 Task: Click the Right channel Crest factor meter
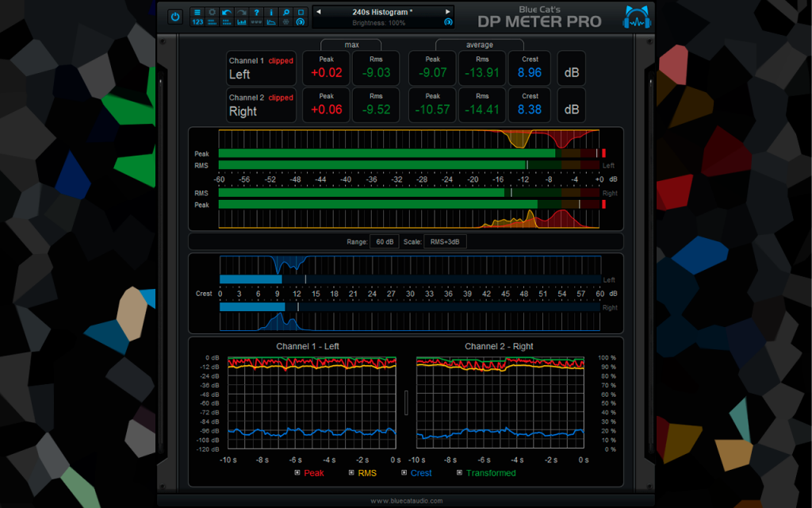pyautogui.click(x=410, y=307)
